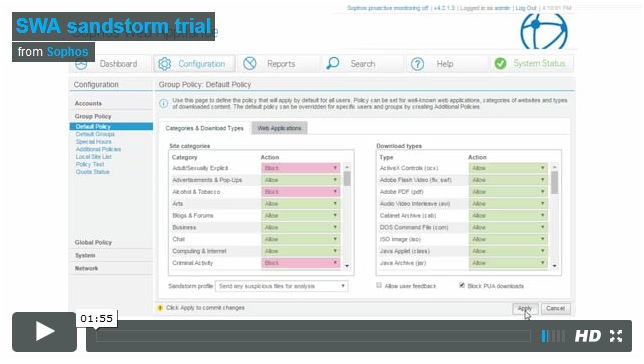Screen dimensions: 644x364
Task: Open the Dashboard menu label
Action: pos(118,64)
